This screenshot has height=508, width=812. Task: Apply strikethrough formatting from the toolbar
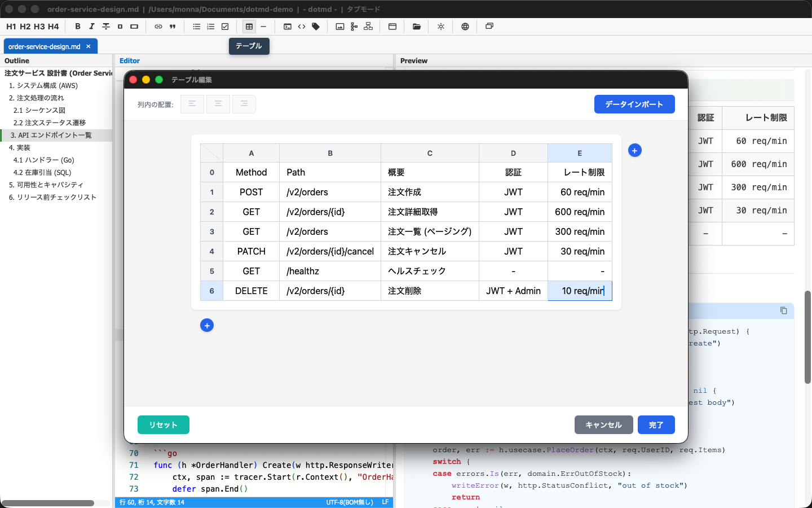106,27
